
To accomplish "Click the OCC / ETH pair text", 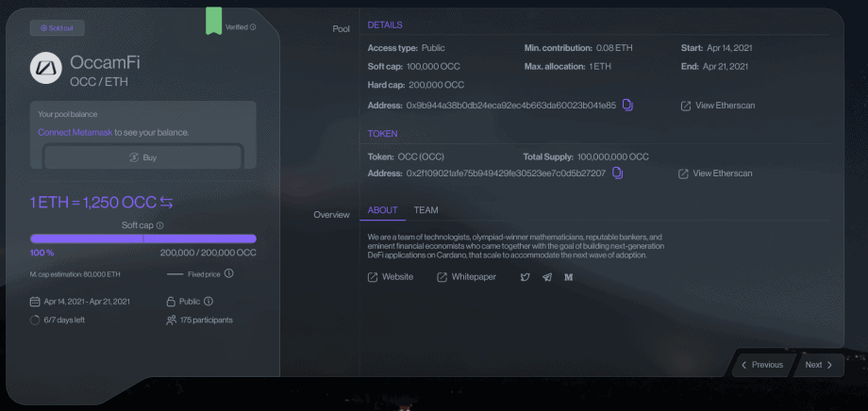I will [99, 82].
